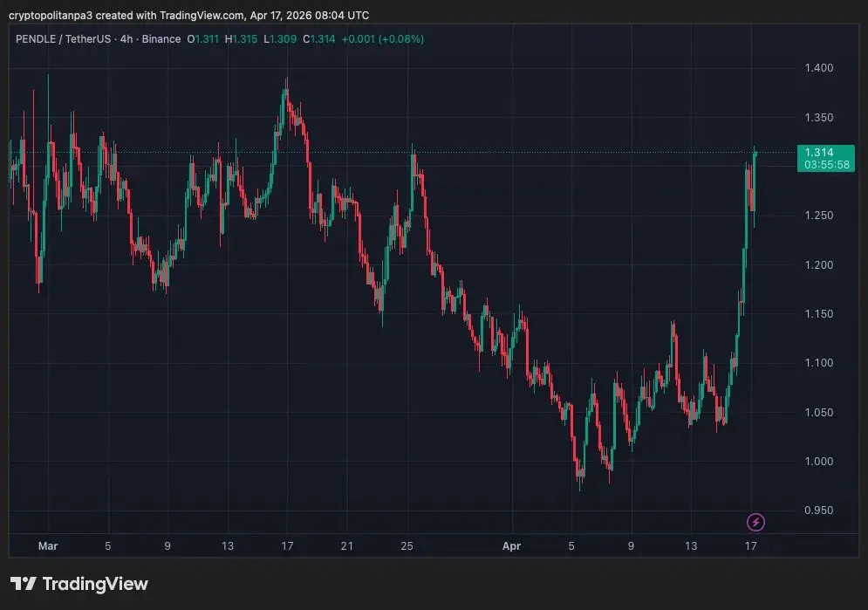Click the +0.001 (+0.08%) change value

pyautogui.click(x=382, y=39)
